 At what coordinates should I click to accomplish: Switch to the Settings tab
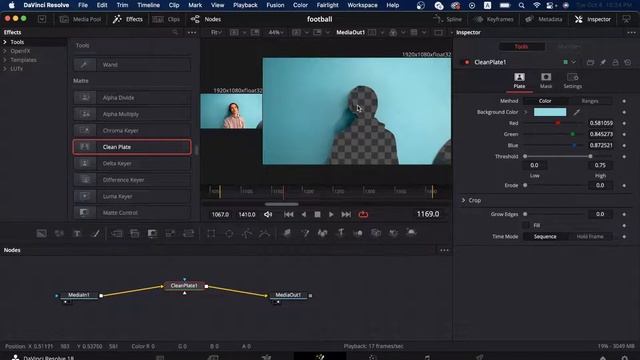[572, 81]
